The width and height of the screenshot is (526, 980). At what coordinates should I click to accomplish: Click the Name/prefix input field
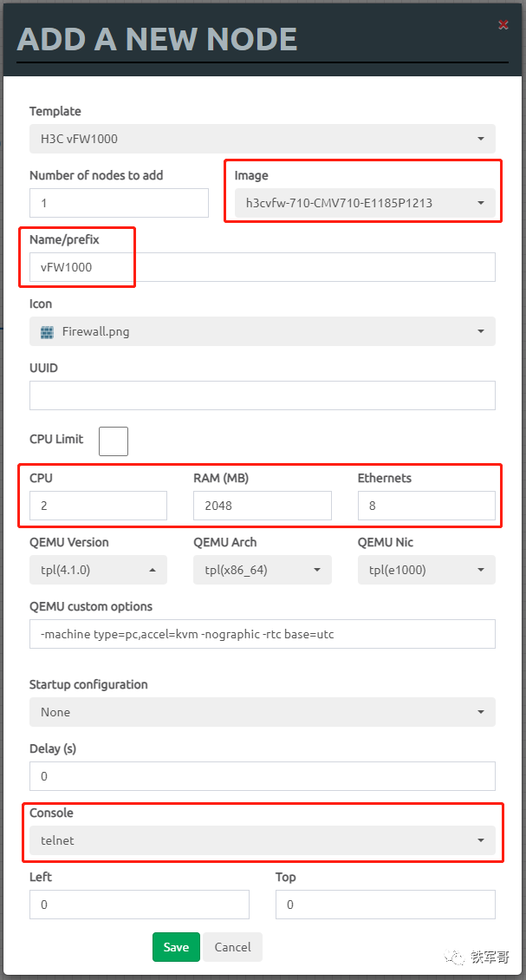point(263,267)
